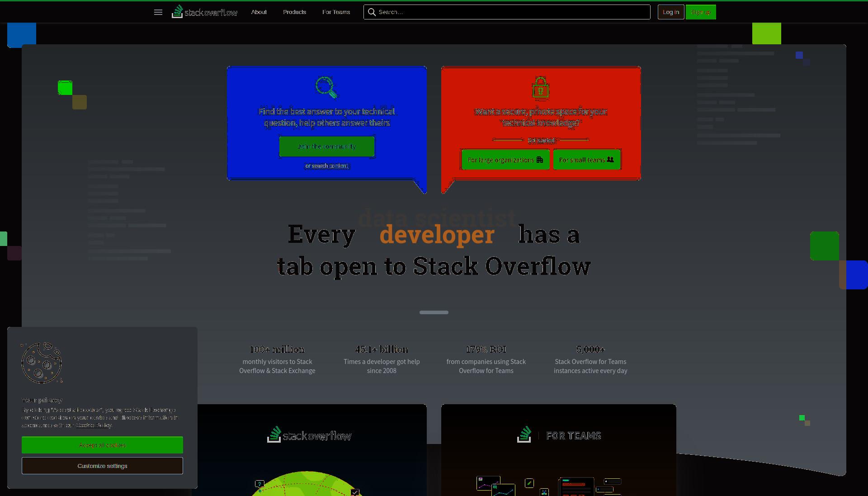Click the Log in button
This screenshot has width=868, height=496.
coord(671,12)
